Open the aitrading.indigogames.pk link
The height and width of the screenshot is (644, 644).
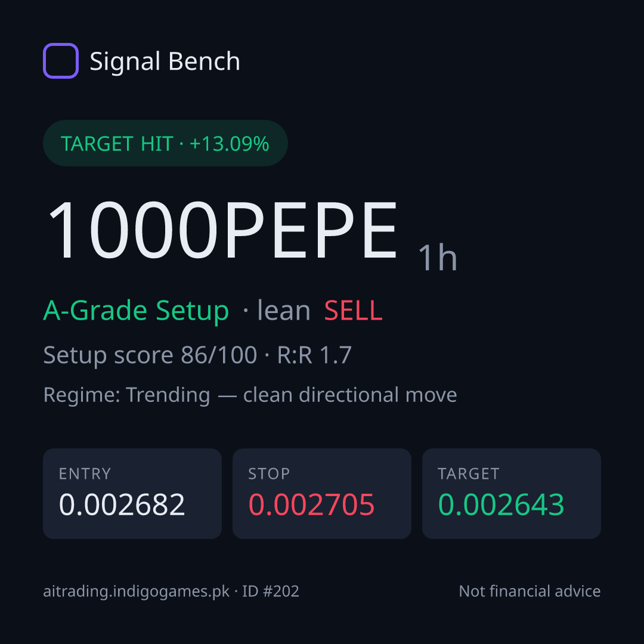[137, 592]
